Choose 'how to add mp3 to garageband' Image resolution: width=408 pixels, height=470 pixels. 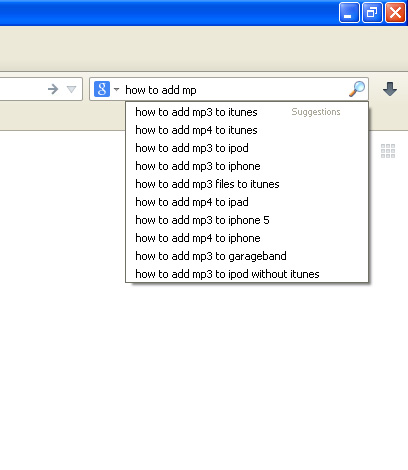coord(247,256)
